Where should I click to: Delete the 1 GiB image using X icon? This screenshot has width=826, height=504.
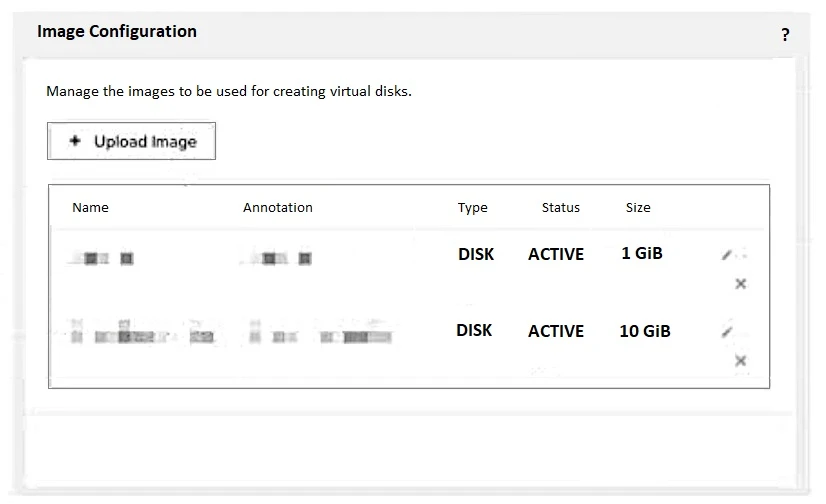click(x=741, y=284)
